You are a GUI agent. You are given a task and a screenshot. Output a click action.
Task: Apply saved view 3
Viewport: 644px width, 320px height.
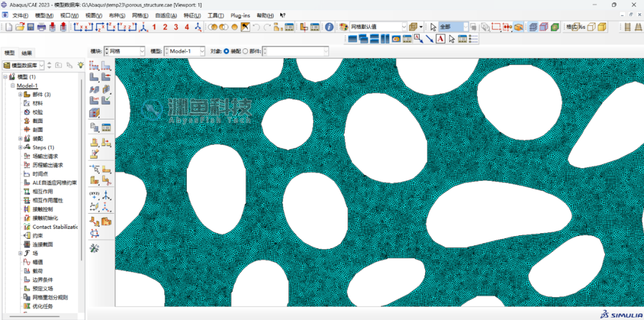[176, 27]
